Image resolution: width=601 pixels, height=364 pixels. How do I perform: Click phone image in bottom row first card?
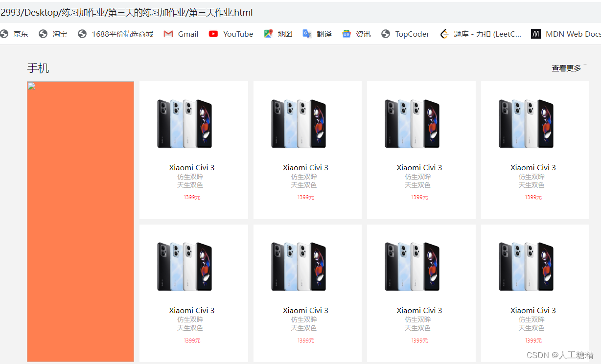tap(185, 266)
